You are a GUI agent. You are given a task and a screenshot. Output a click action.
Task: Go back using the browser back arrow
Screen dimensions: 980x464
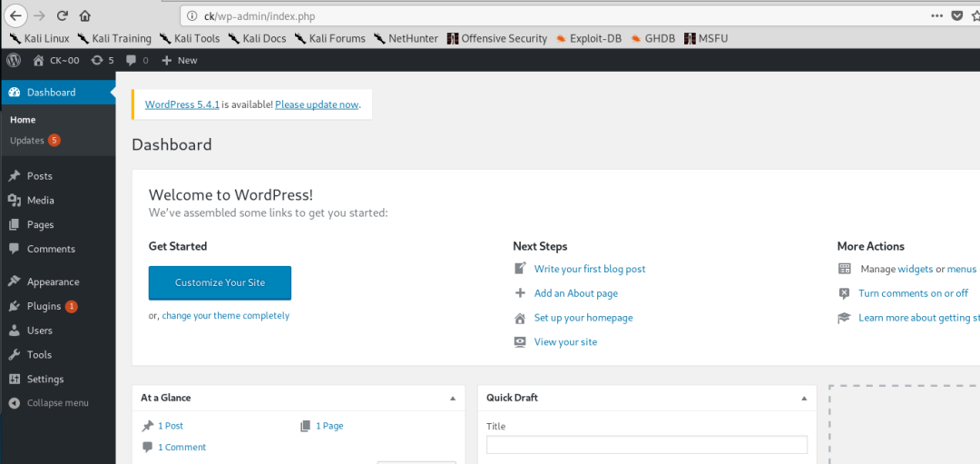coord(17,15)
